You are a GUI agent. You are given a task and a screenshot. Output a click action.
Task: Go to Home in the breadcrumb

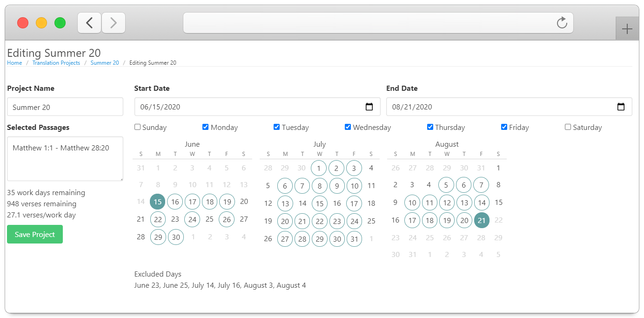click(x=14, y=63)
